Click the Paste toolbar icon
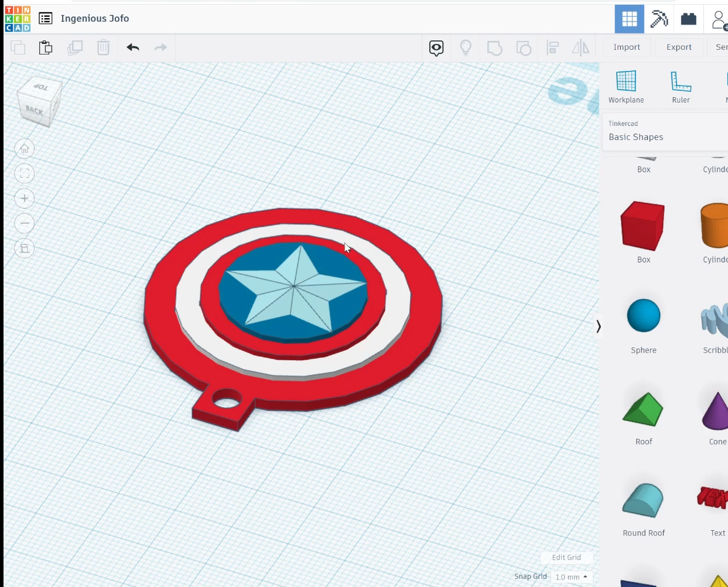Screen dimensions: 728x587 point(46,47)
